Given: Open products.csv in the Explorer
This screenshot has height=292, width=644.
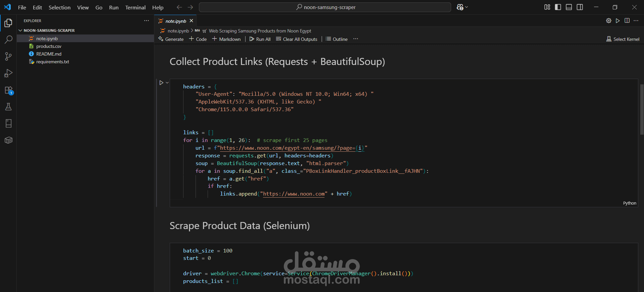Looking at the screenshot, I should pyautogui.click(x=85, y=46).
